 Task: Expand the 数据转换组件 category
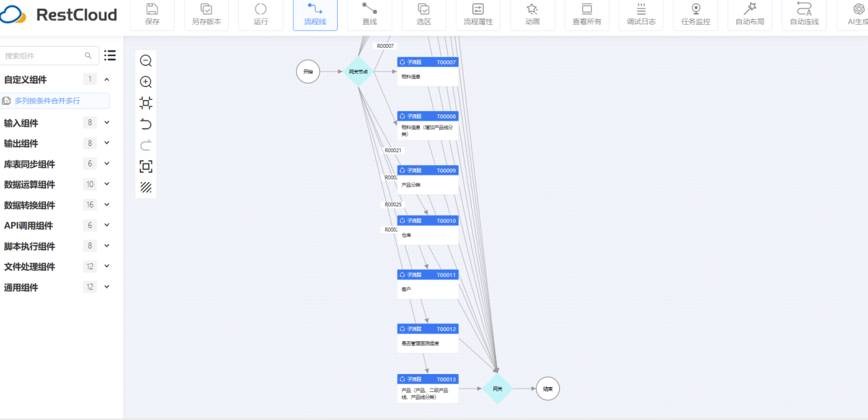click(x=107, y=205)
